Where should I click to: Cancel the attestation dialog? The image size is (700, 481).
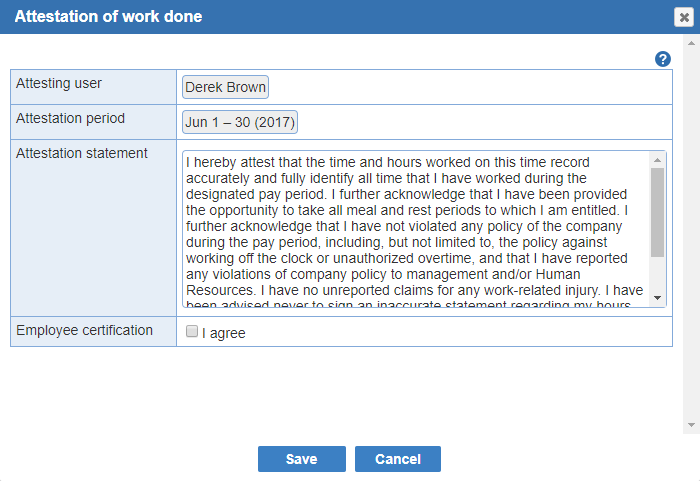pyautogui.click(x=398, y=459)
